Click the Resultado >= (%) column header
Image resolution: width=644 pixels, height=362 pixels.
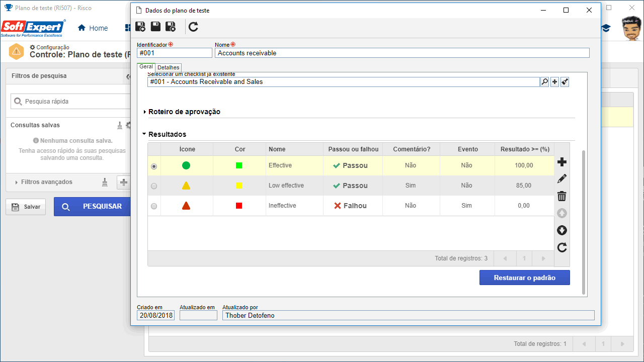[x=524, y=149]
